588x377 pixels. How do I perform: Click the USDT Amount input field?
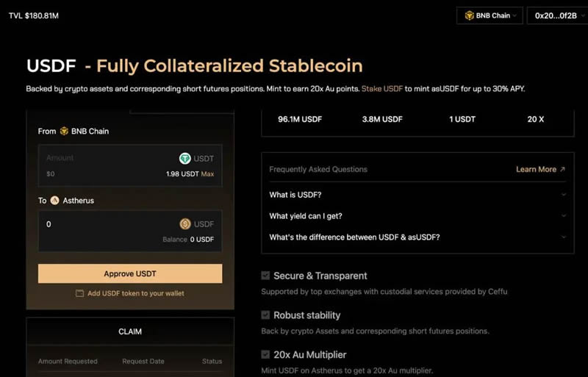103,158
